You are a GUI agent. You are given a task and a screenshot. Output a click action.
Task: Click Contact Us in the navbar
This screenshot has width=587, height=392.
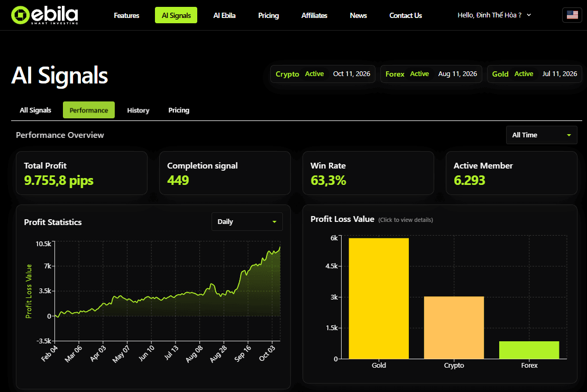(405, 15)
